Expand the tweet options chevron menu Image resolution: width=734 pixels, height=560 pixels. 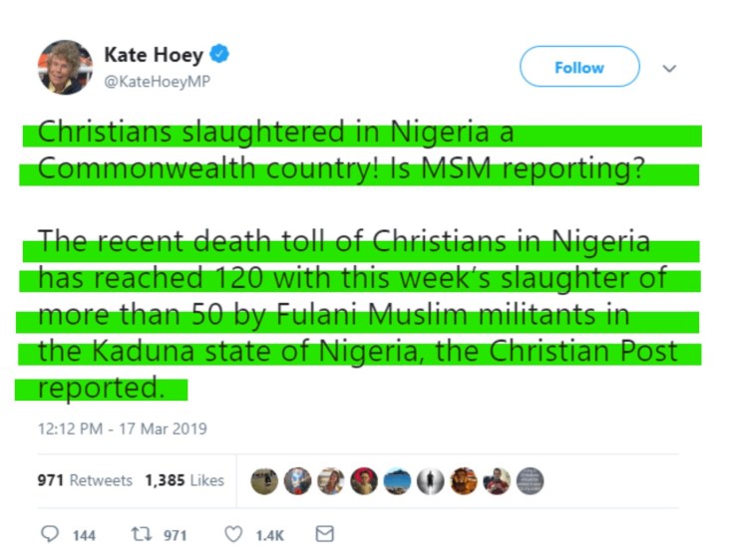(x=670, y=68)
